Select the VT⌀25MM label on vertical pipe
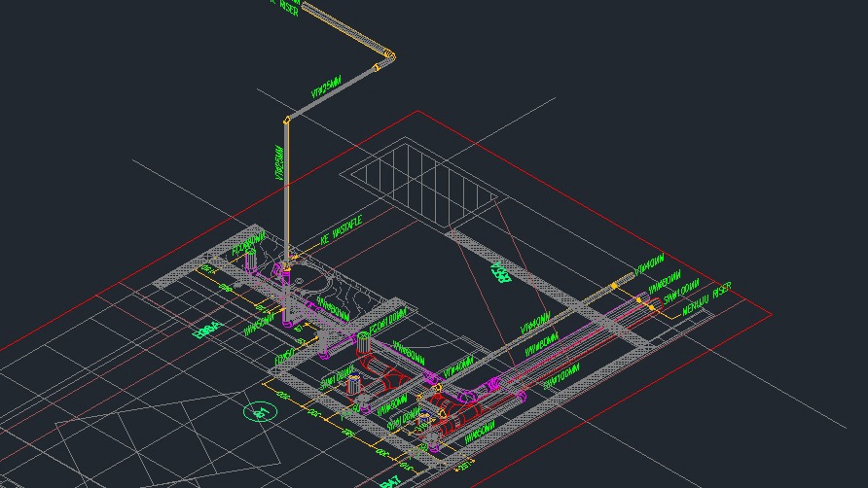 (280, 162)
